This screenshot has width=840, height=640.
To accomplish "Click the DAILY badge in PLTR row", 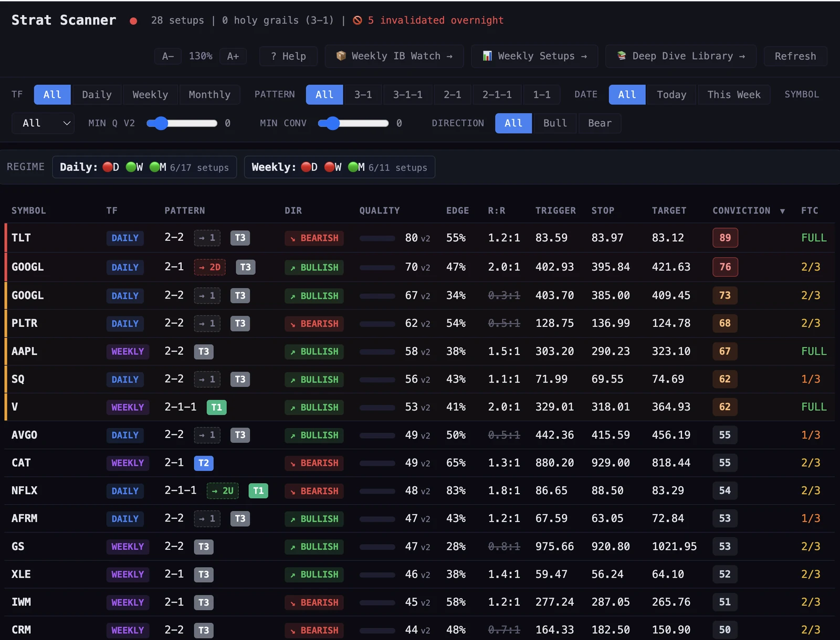I will pyautogui.click(x=125, y=324).
